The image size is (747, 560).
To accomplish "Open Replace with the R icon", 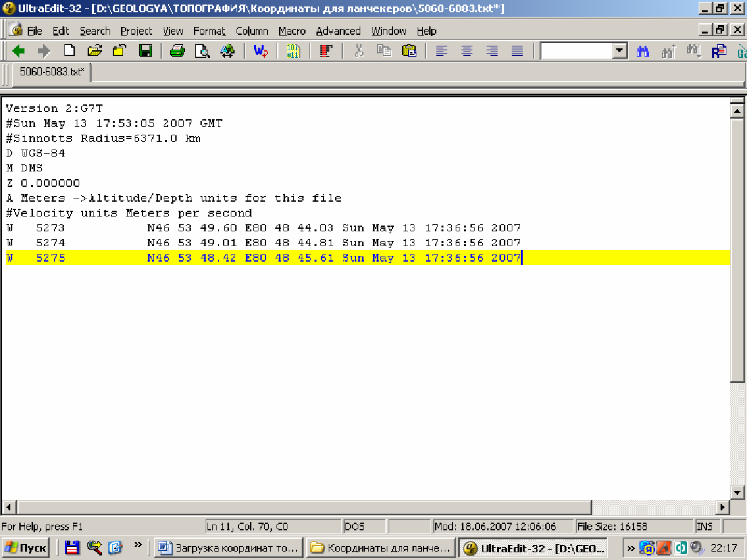I will [719, 50].
